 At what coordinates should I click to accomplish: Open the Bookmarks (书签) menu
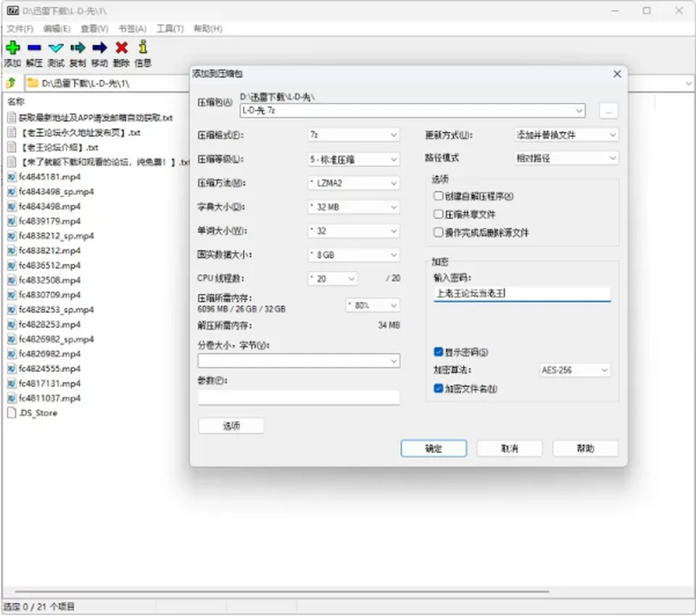point(132,29)
